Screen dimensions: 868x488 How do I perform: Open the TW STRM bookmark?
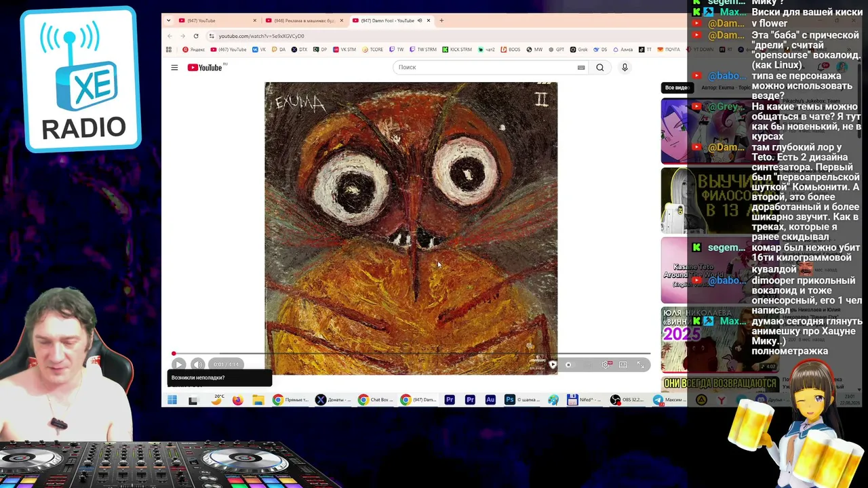[x=423, y=49]
